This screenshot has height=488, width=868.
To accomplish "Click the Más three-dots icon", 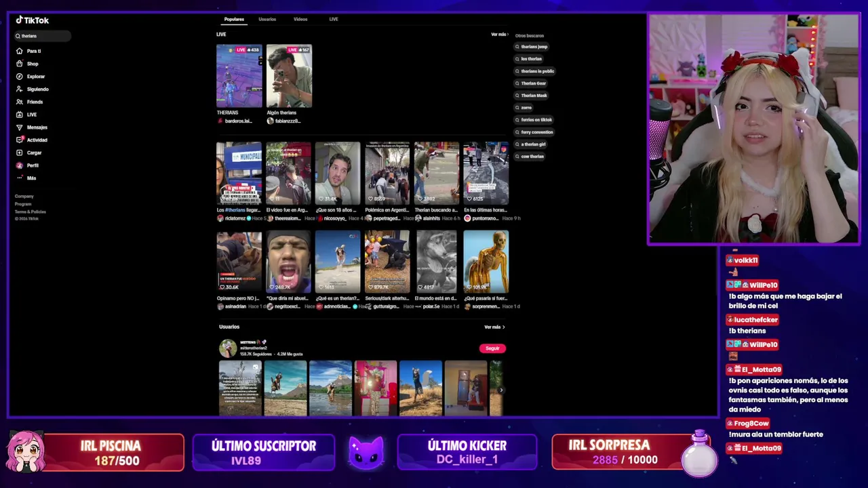I will (20, 178).
